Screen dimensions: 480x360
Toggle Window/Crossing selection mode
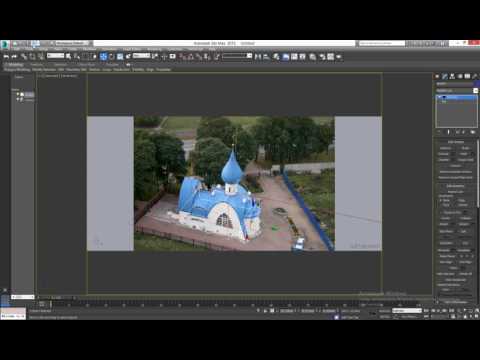pos(94,57)
